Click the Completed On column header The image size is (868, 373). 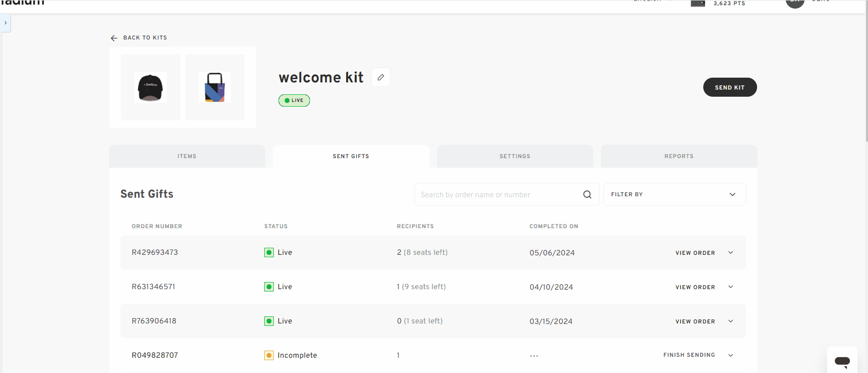[554, 226]
